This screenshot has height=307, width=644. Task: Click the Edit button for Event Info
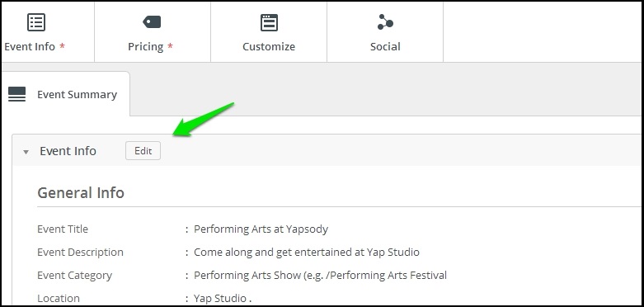click(143, 151)
